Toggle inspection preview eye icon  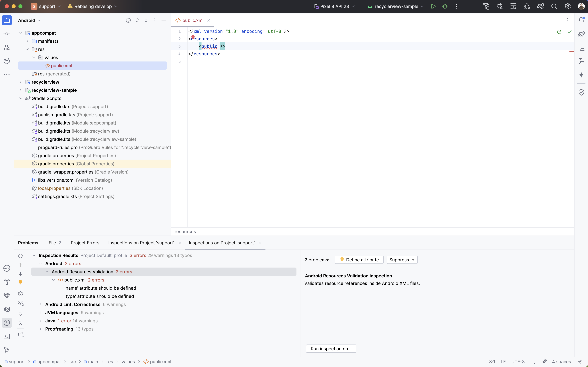tap(20, 303)
